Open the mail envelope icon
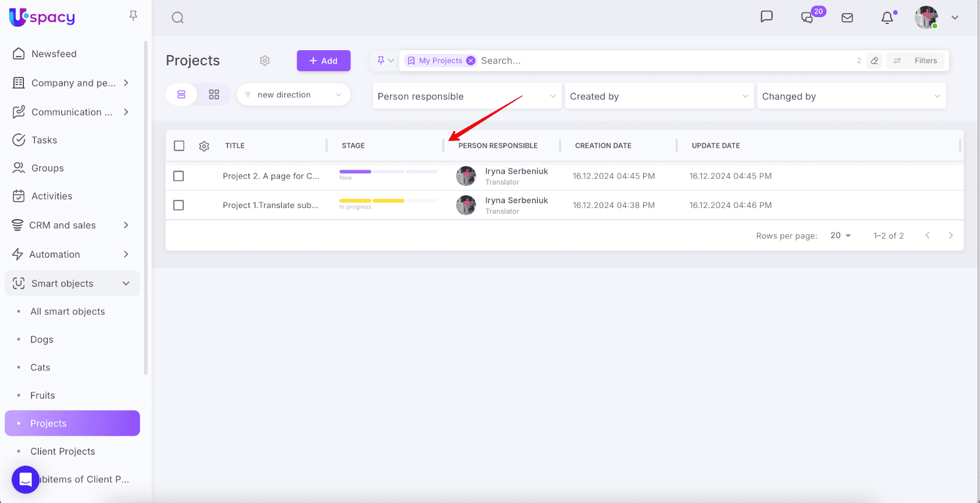Screen dimensions: 980x503 847,18
